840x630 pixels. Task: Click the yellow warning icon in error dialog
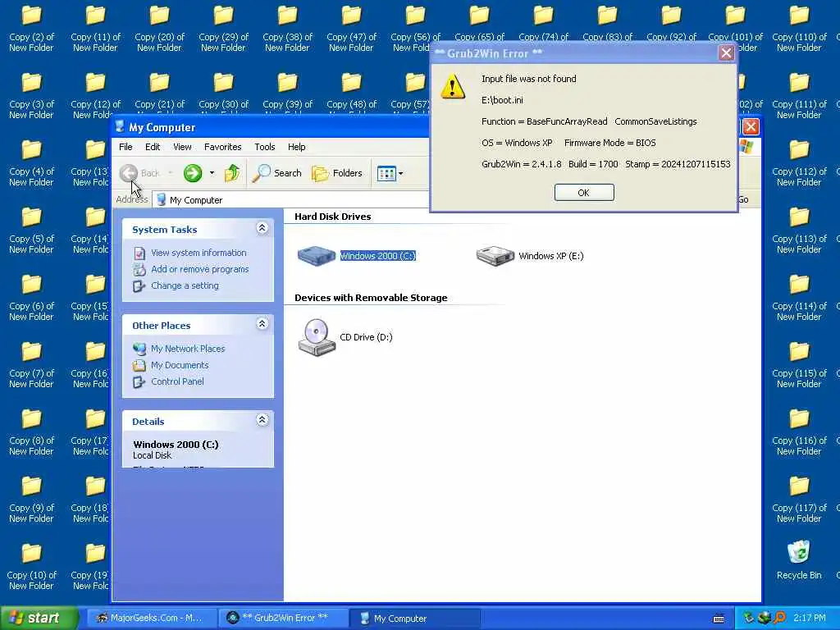453,86
